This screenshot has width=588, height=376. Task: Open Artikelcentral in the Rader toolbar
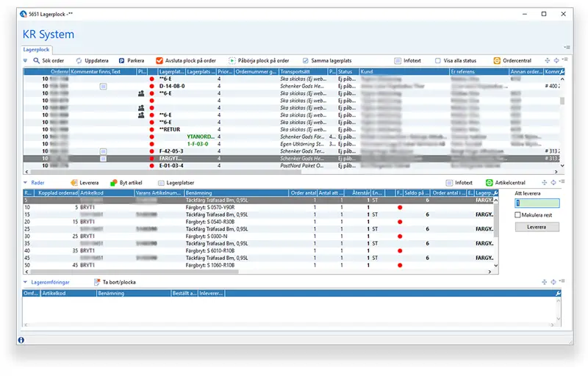pos(506,183)
